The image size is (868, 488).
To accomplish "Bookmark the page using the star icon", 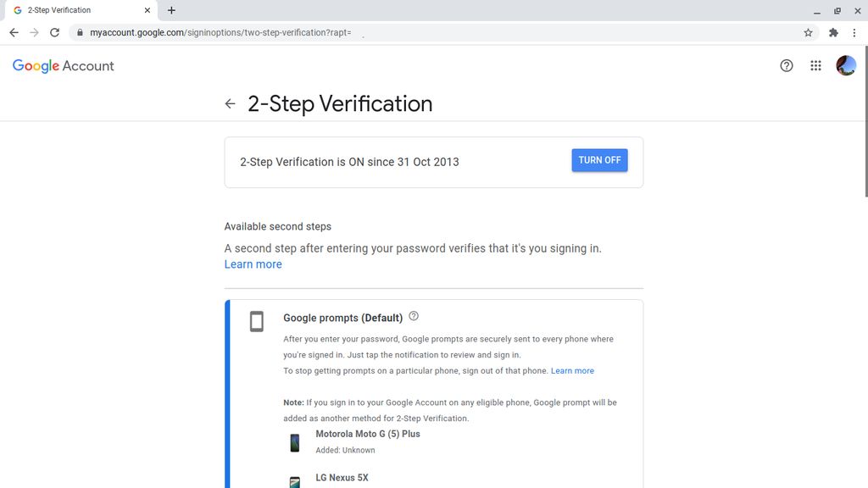I will click(x=810, y=31).
